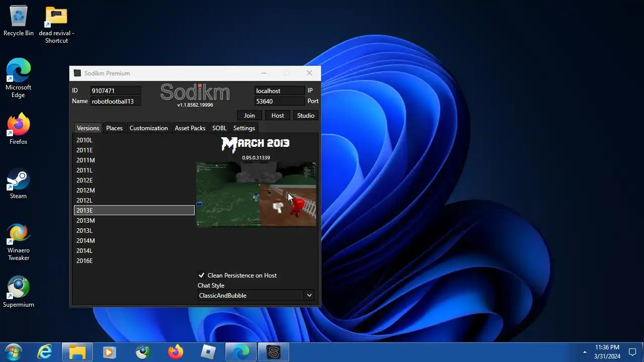Screen dimensions: 644x362
Task: Open the dead revival shortcut folder
Action: pyautogui.click(x=56, y=24)
